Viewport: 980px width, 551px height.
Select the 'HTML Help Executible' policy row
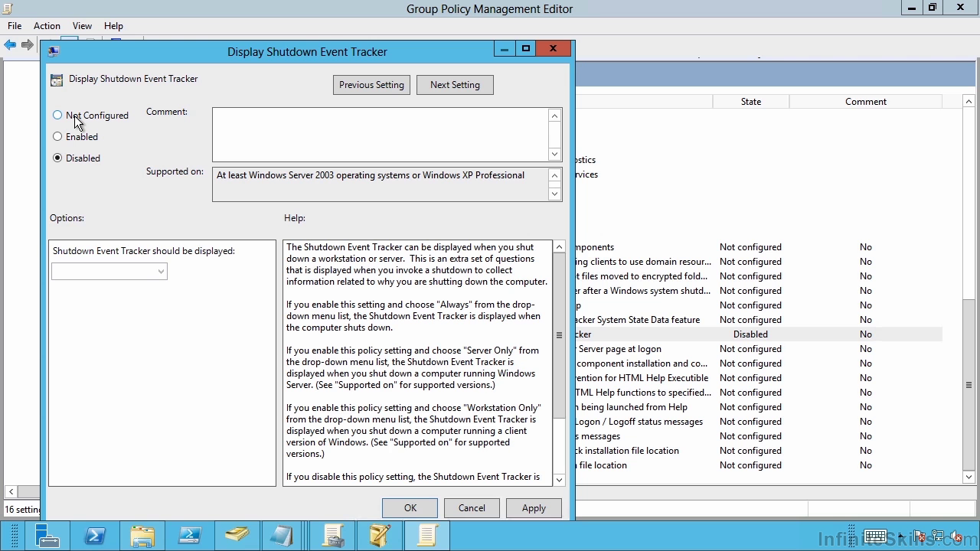(x=758, y=378)
